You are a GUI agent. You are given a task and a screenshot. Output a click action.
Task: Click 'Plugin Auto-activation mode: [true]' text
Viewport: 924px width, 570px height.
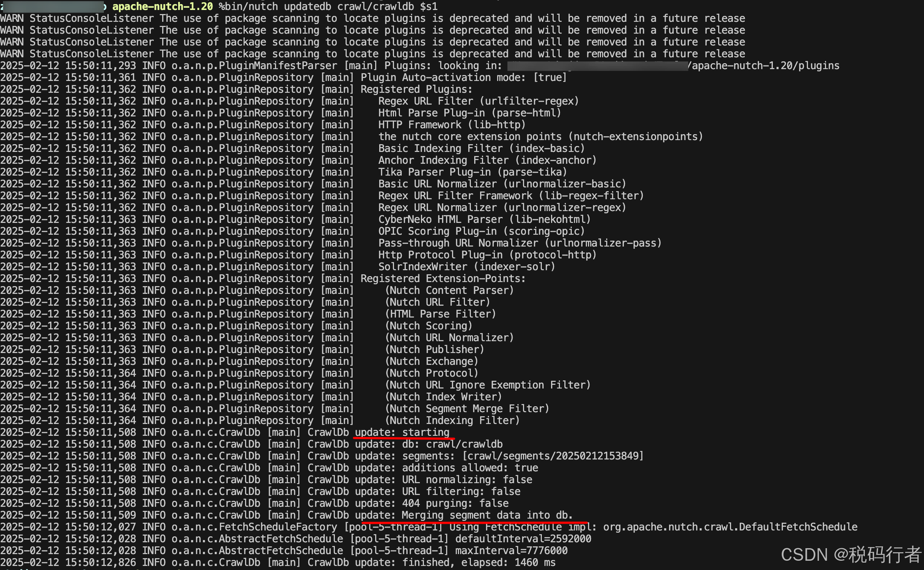(x=463, y=77)
